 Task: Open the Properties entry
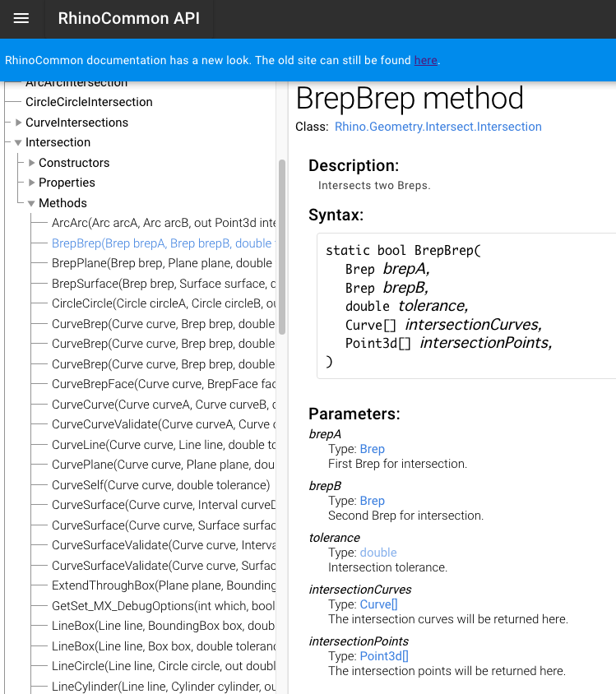pyautogui.click(x=67, y=183)
